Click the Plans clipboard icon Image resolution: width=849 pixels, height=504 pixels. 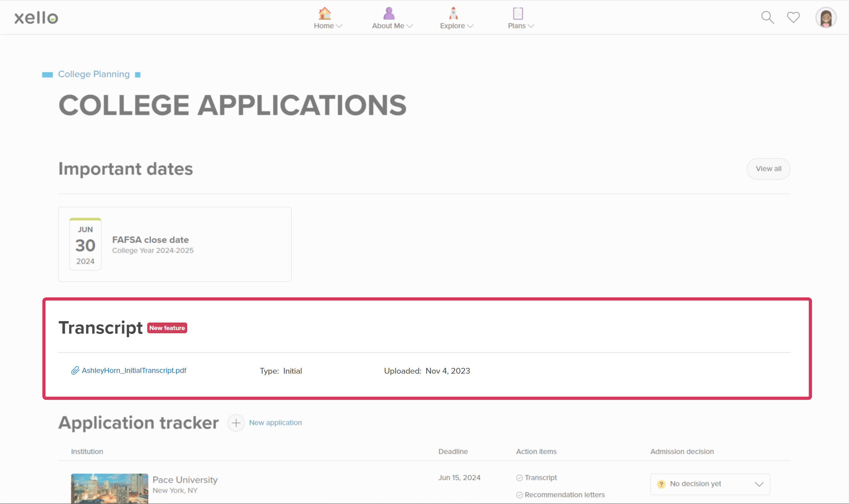click(518, 14)
